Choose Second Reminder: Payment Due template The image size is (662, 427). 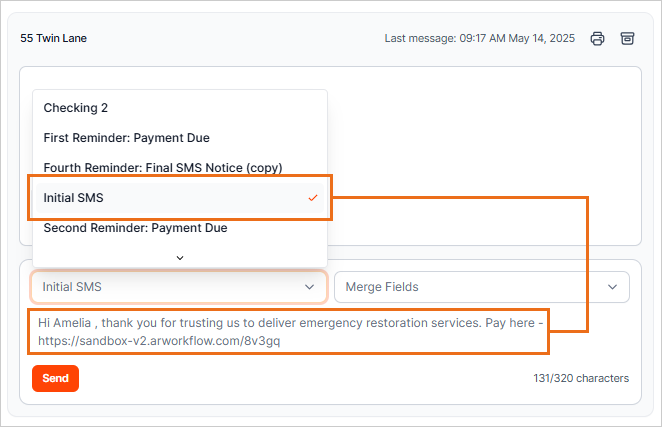pos(135,228)
